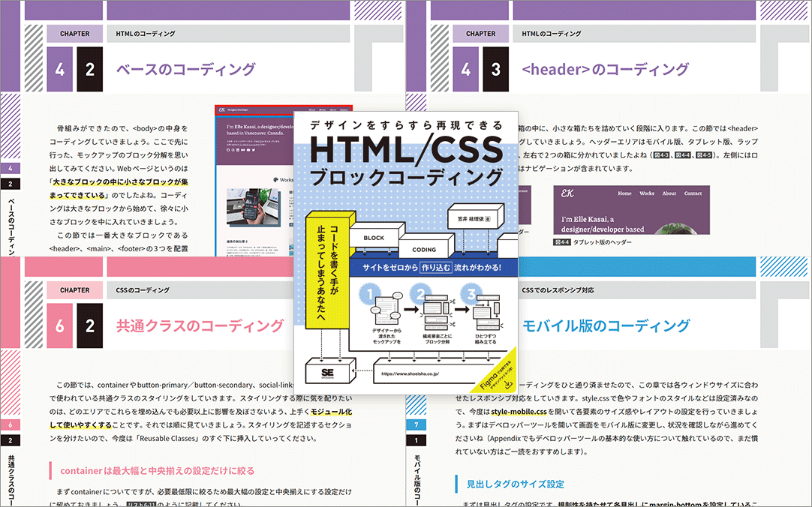Click step 1 circle on the book cover

tap(371, 294)
